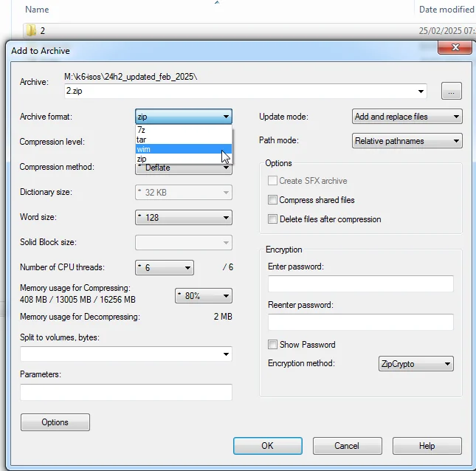Image resolution: width=476 pixels, height=471 pixels.
Task: Click the Cancel button
Action: click(348, 446)
